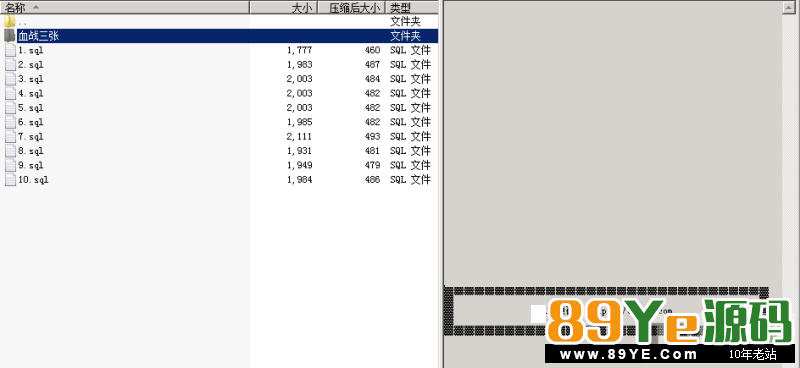800x368 pixels.
Task: Click the file icon of 4.sql
Action: point(10,93)
